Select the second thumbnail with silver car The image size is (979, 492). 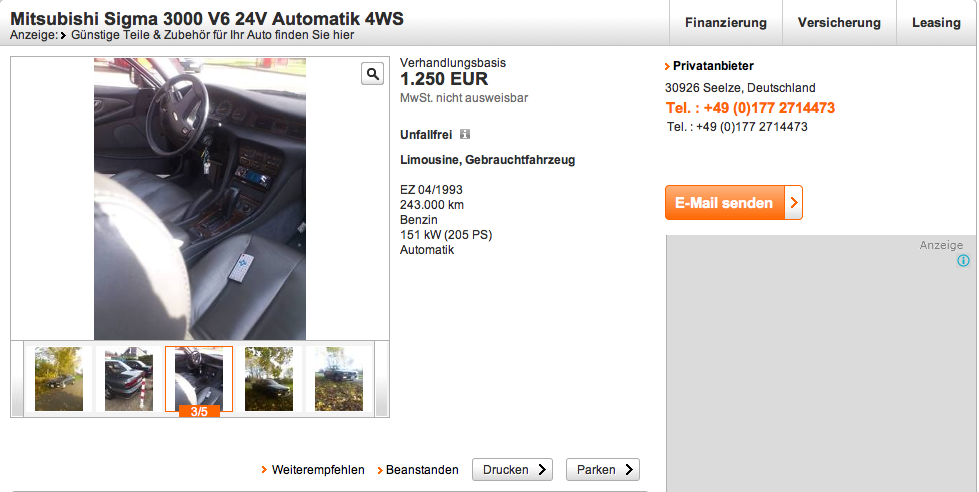tap(129, 379)
